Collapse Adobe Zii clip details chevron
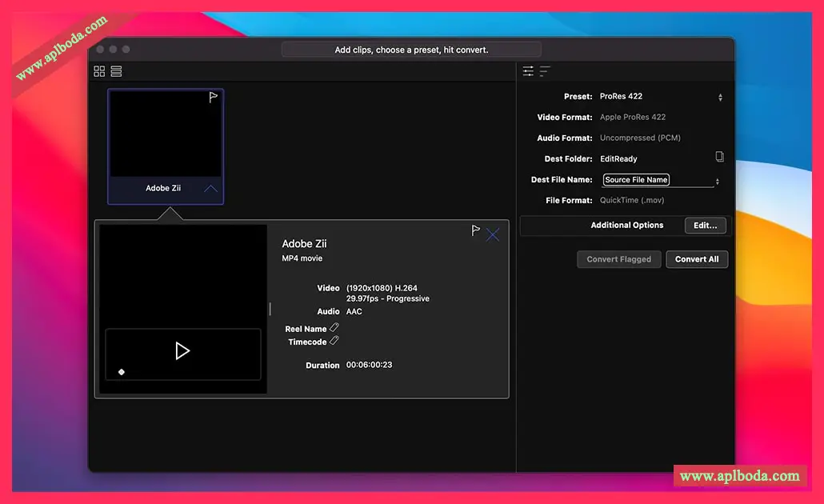Screen dimensions: 824x504 pyautogui.click(x=210, y=189)
